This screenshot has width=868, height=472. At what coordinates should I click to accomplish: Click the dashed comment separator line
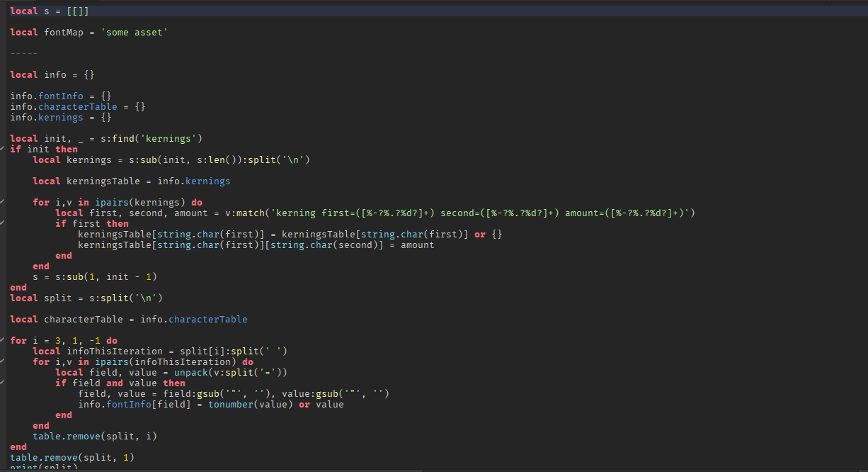23,53
